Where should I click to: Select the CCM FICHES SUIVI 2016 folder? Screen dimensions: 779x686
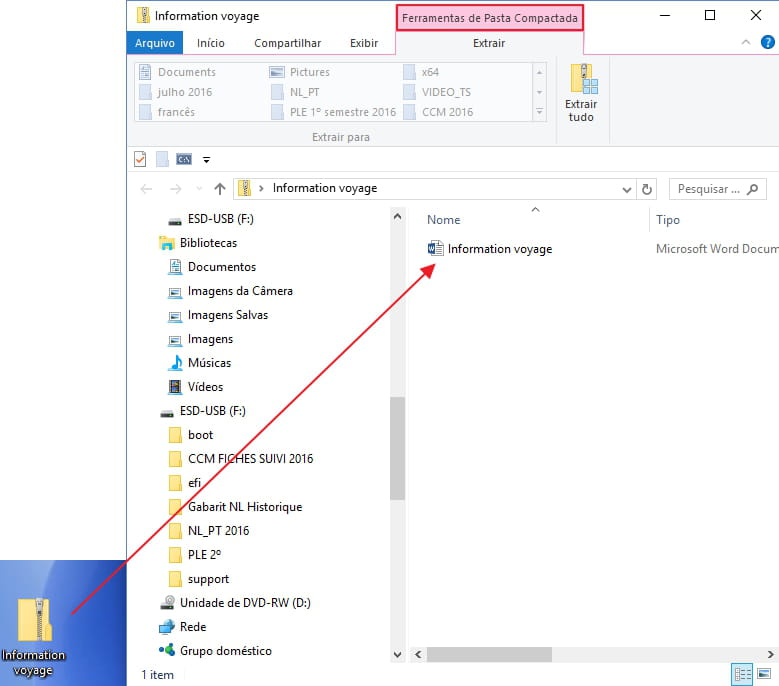tap(250, 459)
